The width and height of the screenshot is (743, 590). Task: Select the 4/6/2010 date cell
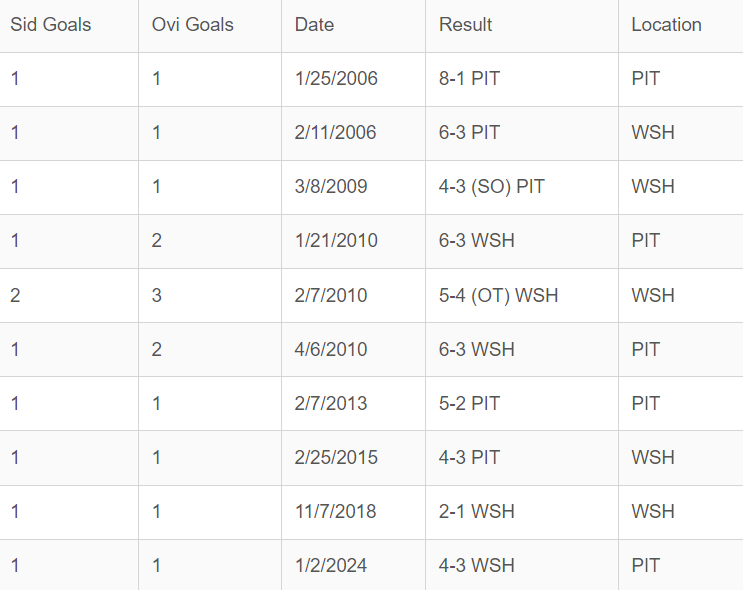[331, 349]
